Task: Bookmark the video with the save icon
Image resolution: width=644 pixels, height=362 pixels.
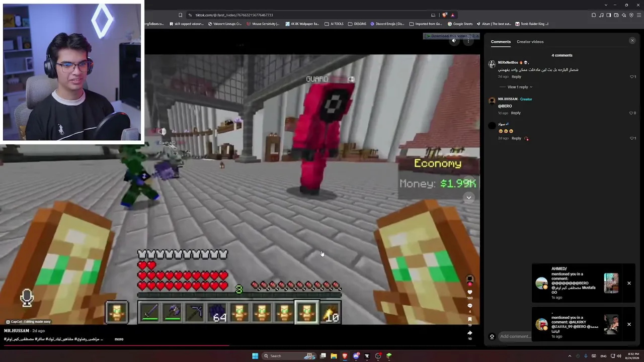Action: 470,319
